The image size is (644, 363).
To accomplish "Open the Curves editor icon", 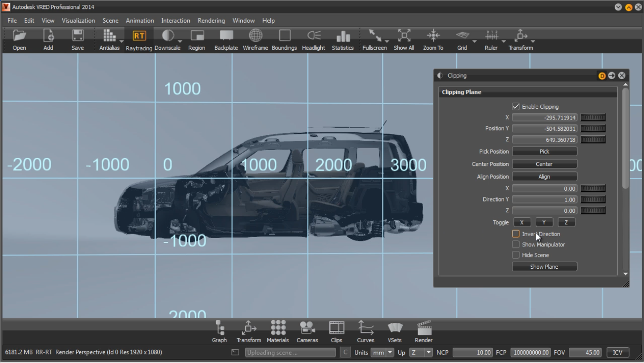I will (x=366, y=328).
